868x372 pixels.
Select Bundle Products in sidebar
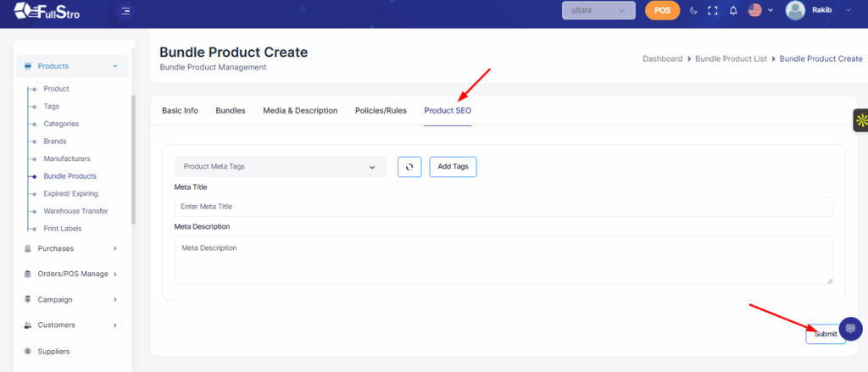tap(70, 176)
